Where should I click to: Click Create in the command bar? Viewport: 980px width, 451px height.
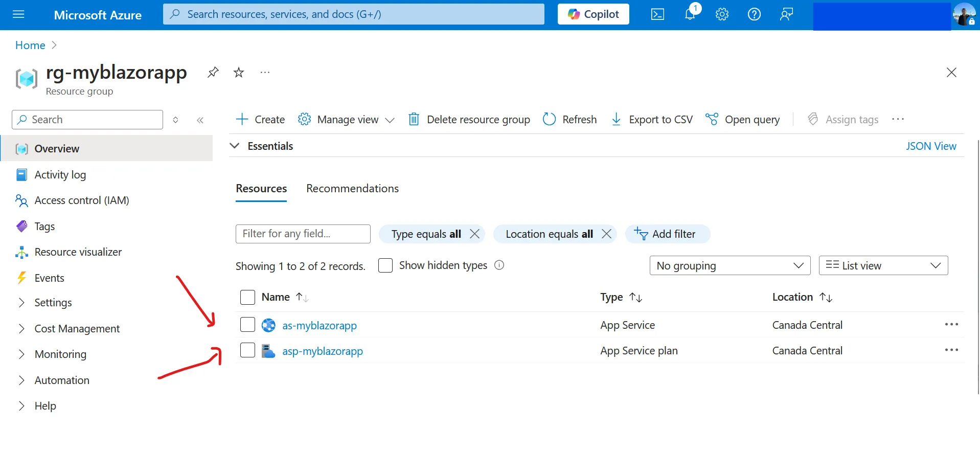[260, 120]
